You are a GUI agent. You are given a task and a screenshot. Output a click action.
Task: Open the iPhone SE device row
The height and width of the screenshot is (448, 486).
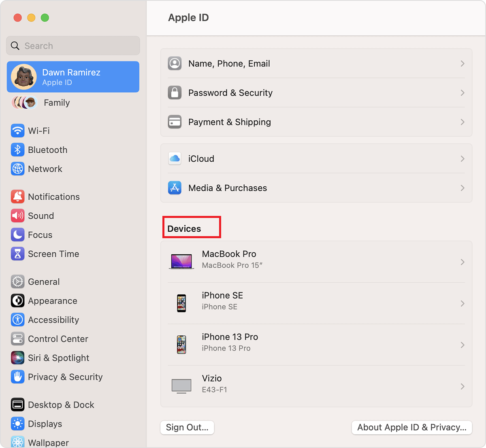(316, 303)
